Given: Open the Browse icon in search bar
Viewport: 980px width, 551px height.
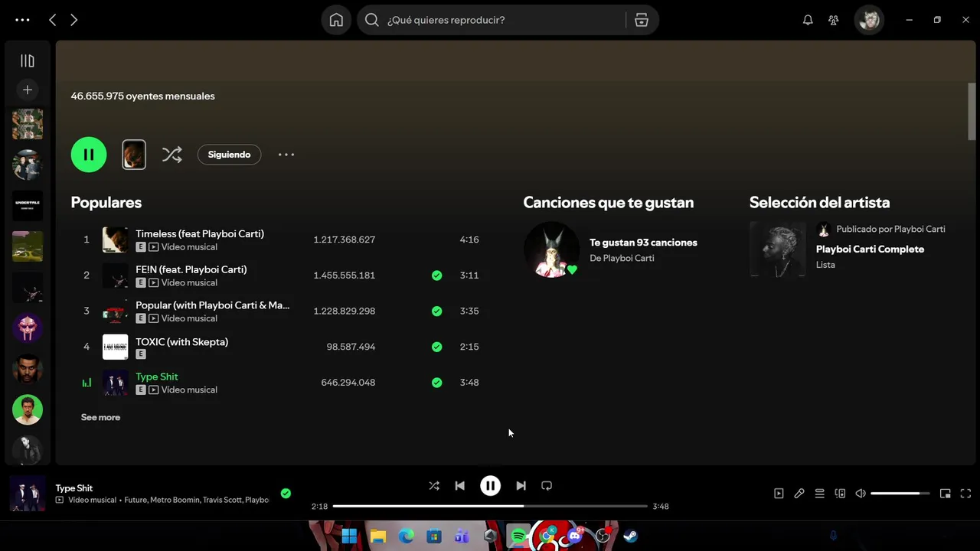Looking at the screenshot, I should (642, 20).
